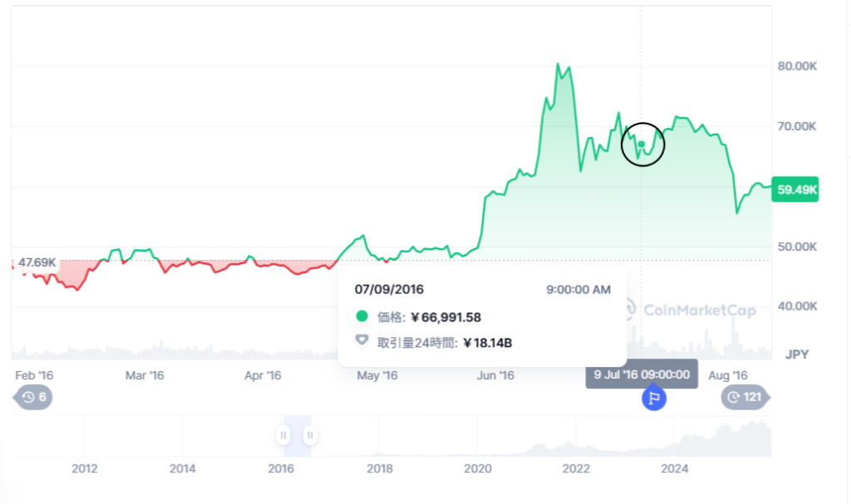
Task: Click the 2024 year on overview timeline
Action: coord(674,468)
